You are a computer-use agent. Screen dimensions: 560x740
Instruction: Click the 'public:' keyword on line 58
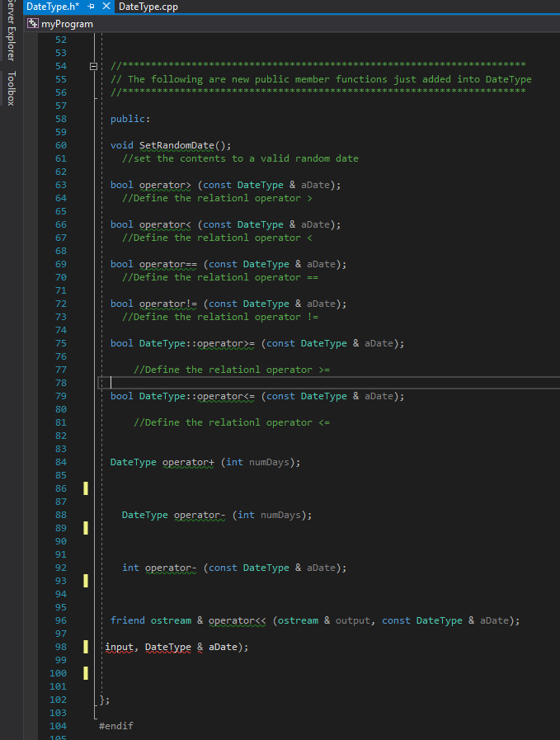tap(130, 119)
